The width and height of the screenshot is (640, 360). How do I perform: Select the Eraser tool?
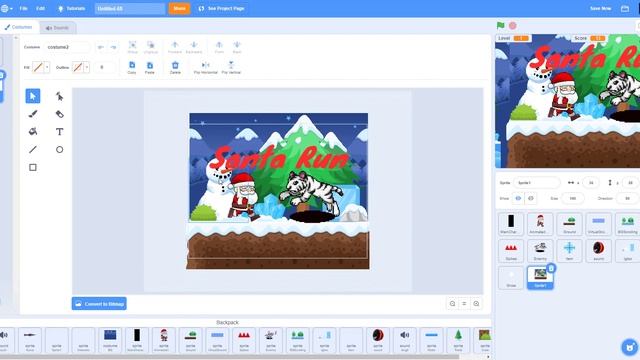click(x=60, y=114)
